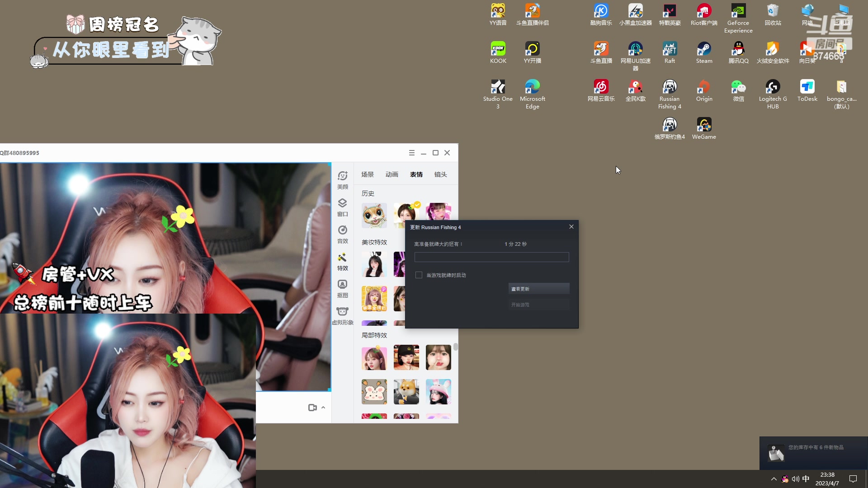Open 微信 WeChat desktop icon
868x488 pixels.
pos(738,90)
